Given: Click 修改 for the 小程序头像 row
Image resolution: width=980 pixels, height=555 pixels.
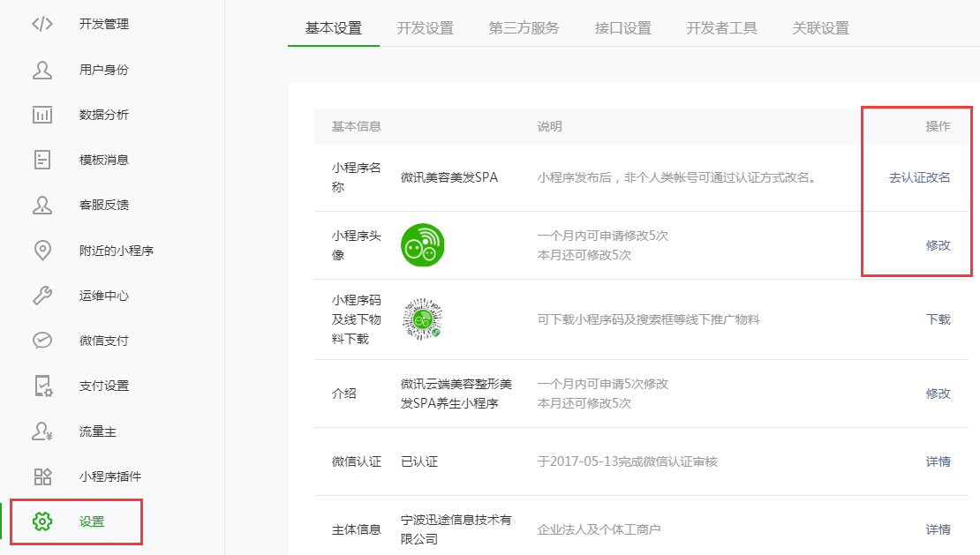Looking at the screenshot, I should point(938,245).
